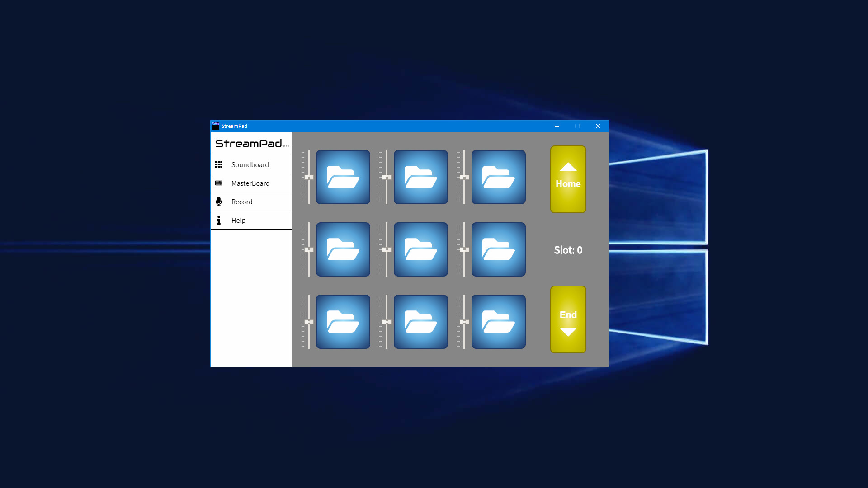The width and height of the screenshot is (868, 488).
Task: Click the Slot: 0 label
Action: pos(568,250)
